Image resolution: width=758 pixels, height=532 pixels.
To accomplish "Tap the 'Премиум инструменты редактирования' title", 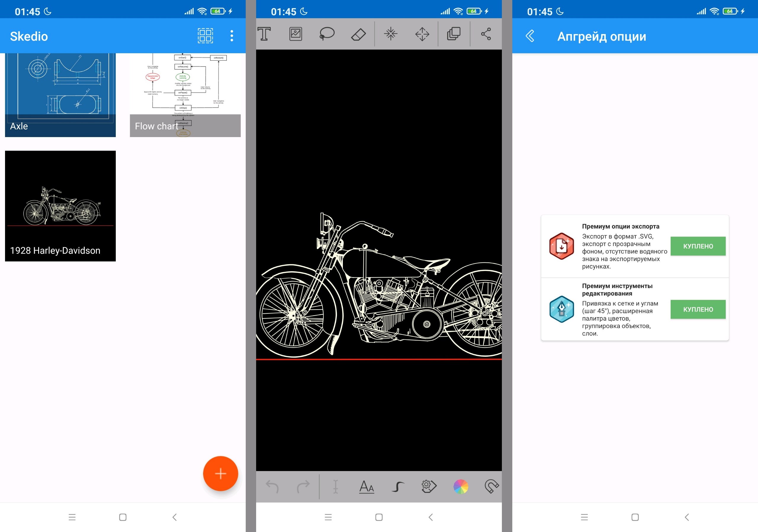I will [617, 290].
